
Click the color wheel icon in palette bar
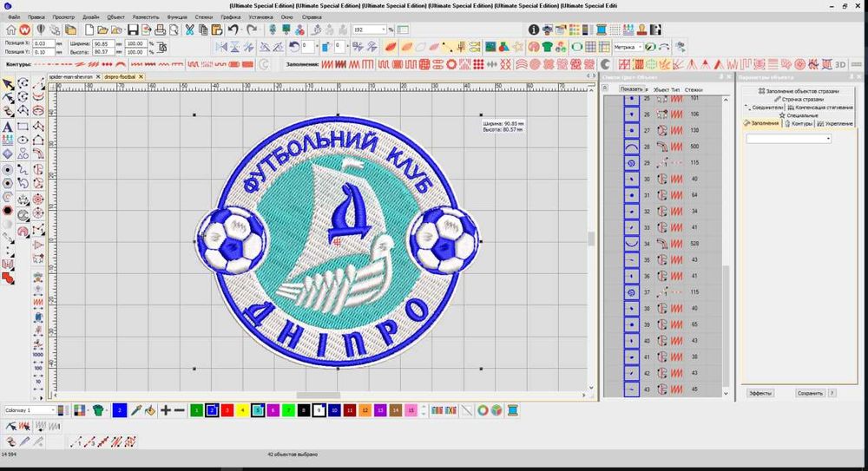(483, 410)
